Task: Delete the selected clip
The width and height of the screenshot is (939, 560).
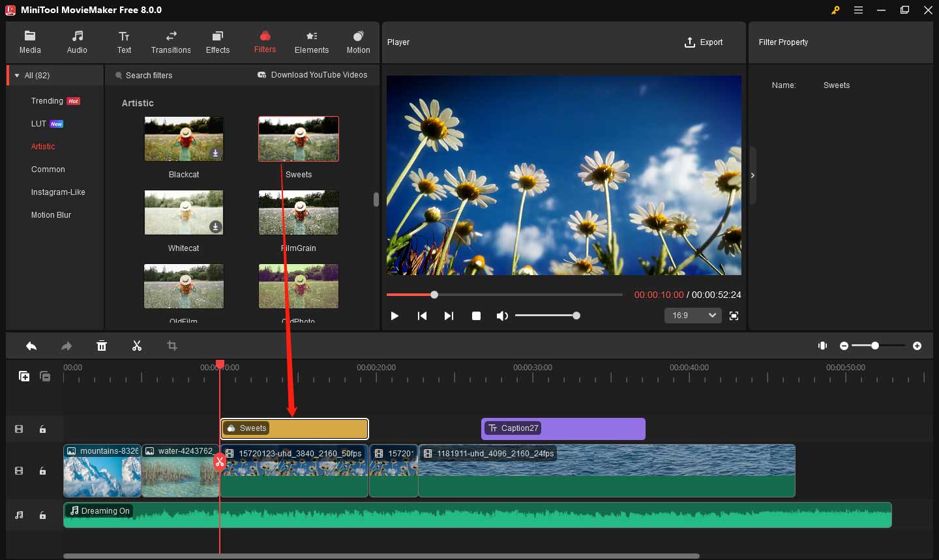Action: [x=102, y=346]
